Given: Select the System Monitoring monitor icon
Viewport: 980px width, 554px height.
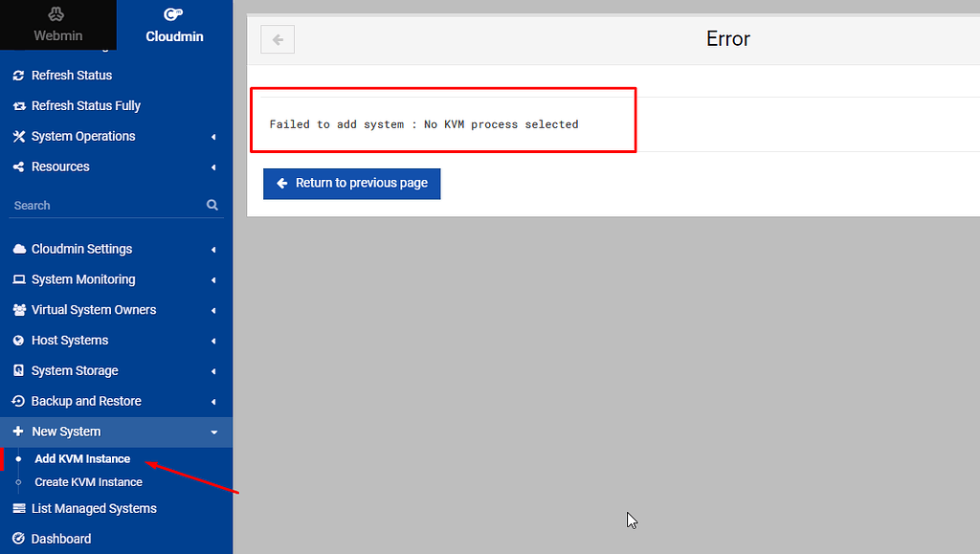Looking at the screenshot, I should [x=17, y=278].
